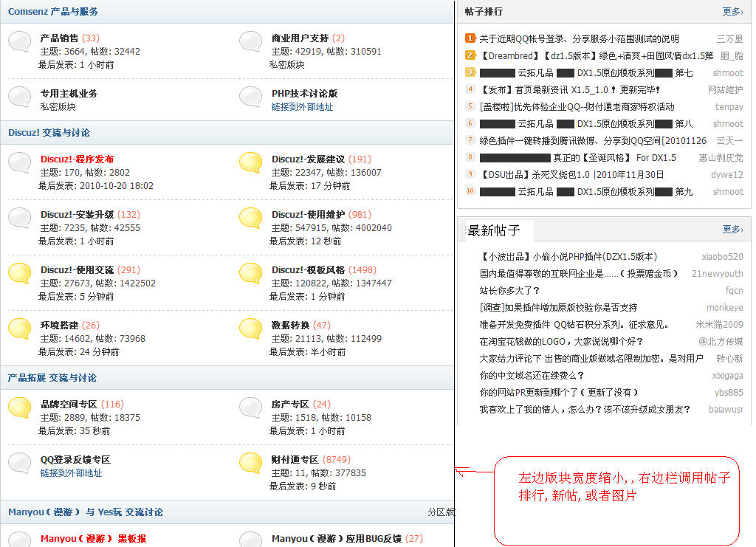Screen dimensions: 756x547
Task: Open the post 站长你多大了？
Action: click(509, 291)
